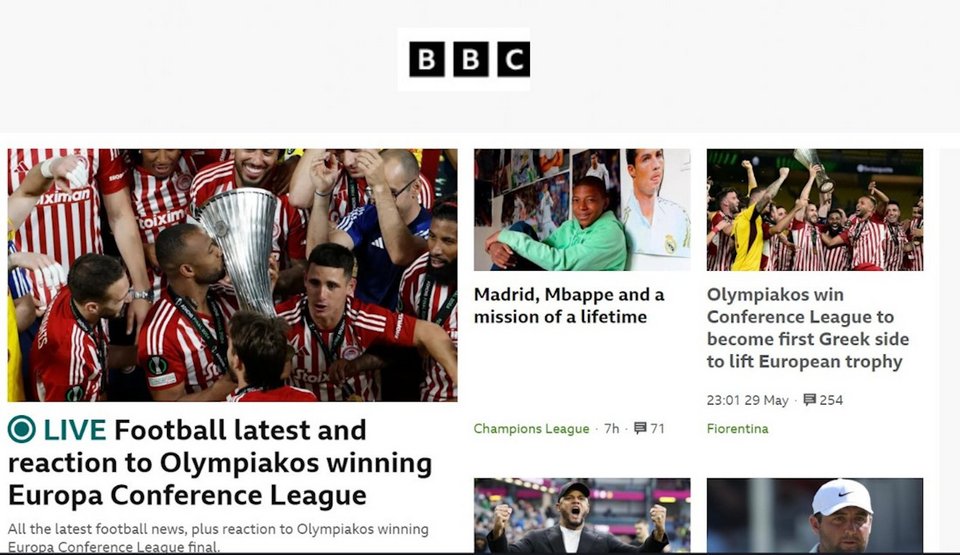This screenshot has height=555, width=960.
Task: Open Olympiakos win Conference League article headline
Action: [808, 328]
